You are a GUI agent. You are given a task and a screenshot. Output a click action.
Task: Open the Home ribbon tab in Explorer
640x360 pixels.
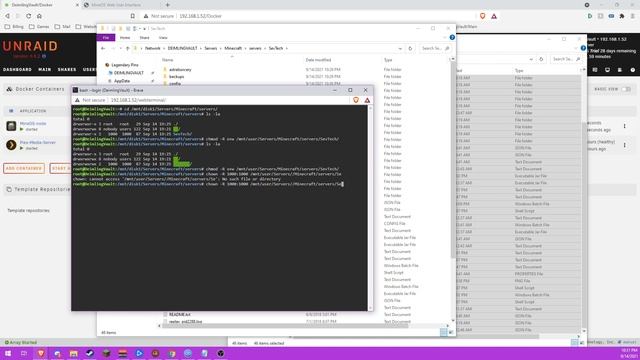(x=125, y=38)
